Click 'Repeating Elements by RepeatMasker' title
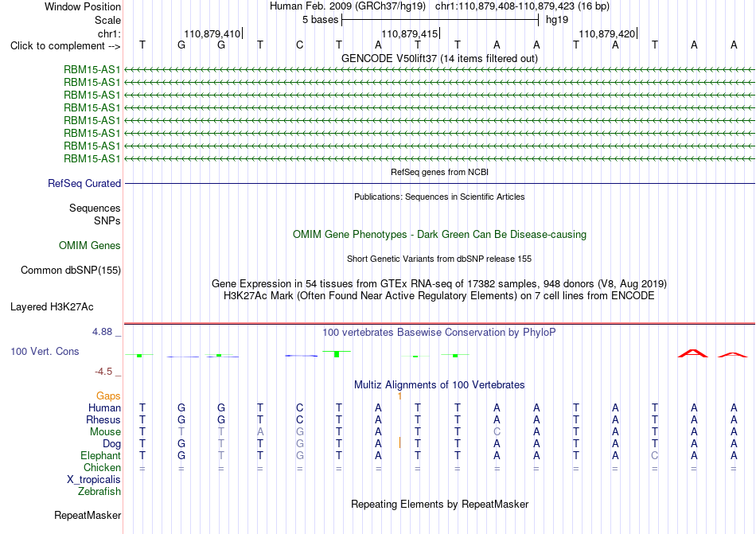Screen dimensions: 756x534 tap(439, 505)
